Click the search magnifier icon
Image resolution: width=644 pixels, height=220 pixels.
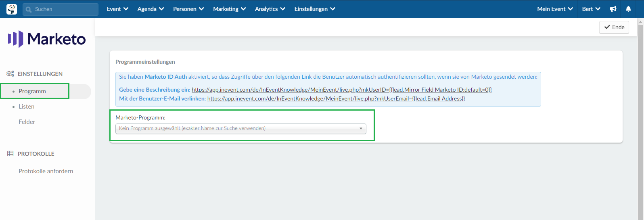click(x=29, y=9)
